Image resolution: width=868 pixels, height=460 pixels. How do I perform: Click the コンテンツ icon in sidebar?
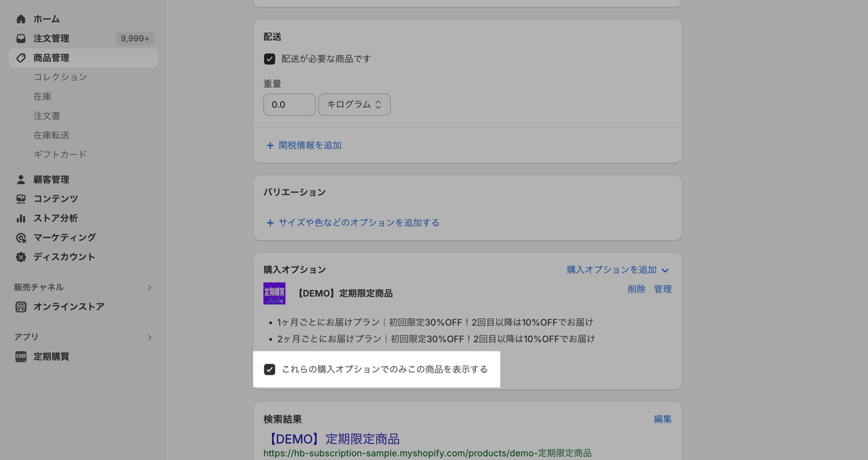pyautogui.click(x=21, y=199)
